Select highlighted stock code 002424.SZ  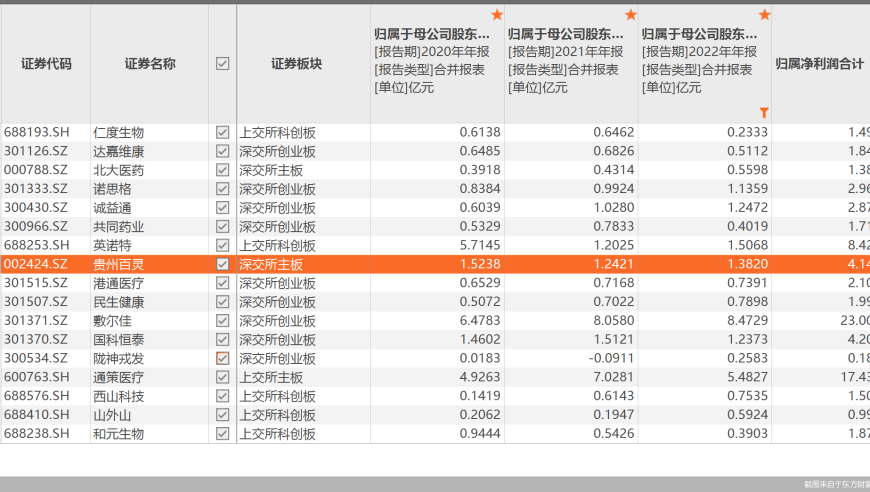click(x=36, y=264)
